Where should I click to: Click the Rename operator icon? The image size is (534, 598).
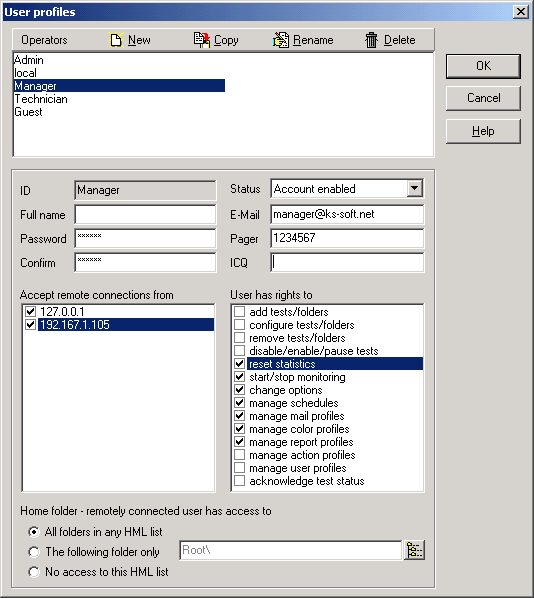(281, 40)
